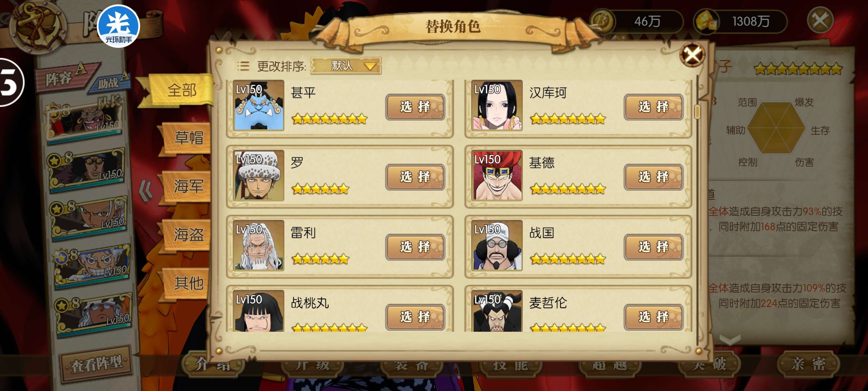This screenshot has height=391, width=868.
Task: Tap the 罗 character portrait
Action: click(259, 175)
